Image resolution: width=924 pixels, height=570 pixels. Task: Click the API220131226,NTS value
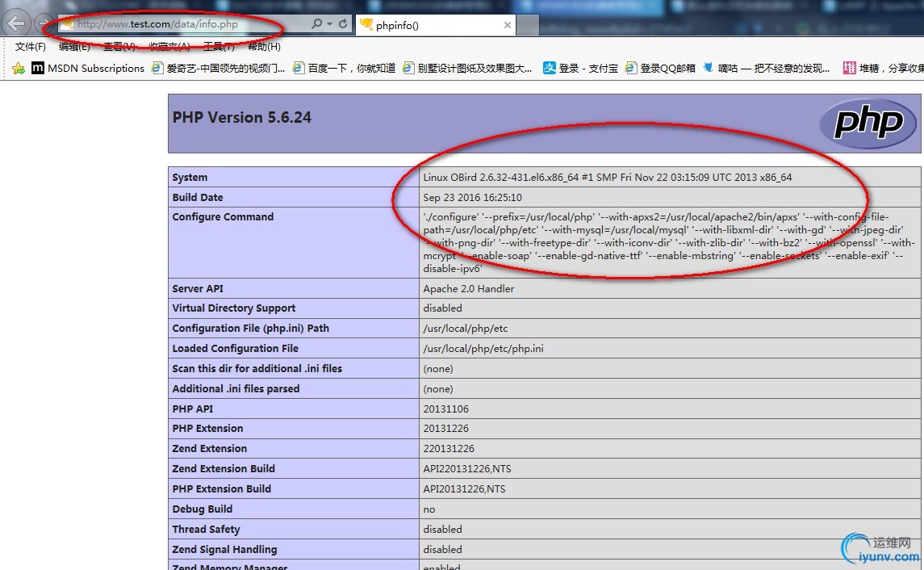467,468
